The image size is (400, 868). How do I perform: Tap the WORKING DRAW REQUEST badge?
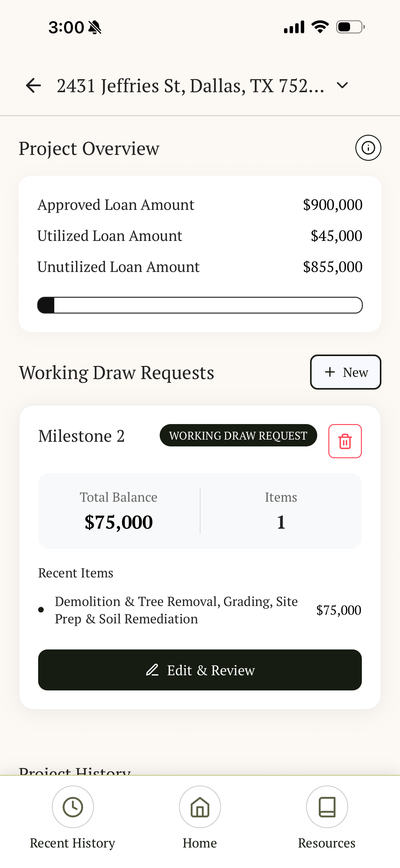[238, 435]
